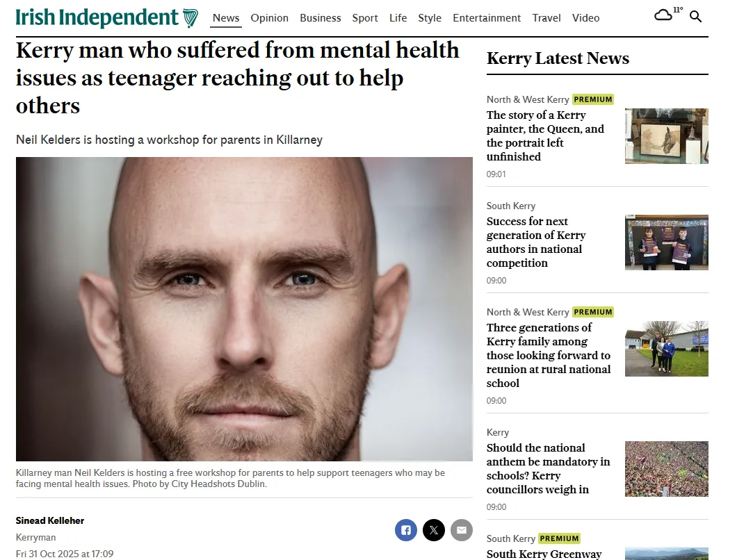This screenshot has width=737, height=560.
Task: Open the search magnifier icon
Action: point(695,17)
